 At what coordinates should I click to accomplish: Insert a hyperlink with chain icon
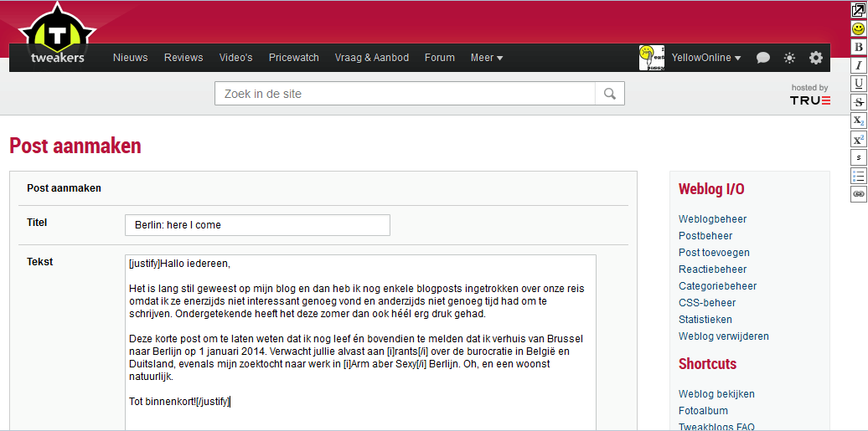pos(859,194)
